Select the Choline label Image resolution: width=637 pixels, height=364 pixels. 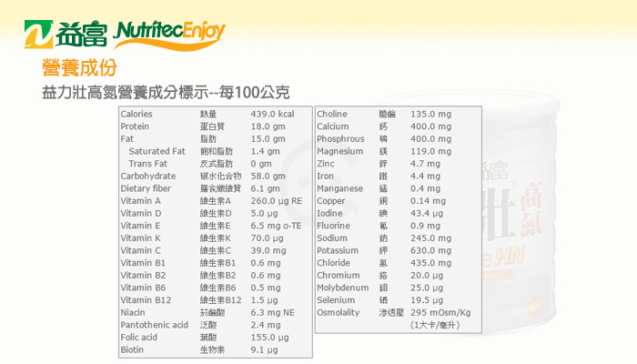point(332,114)
